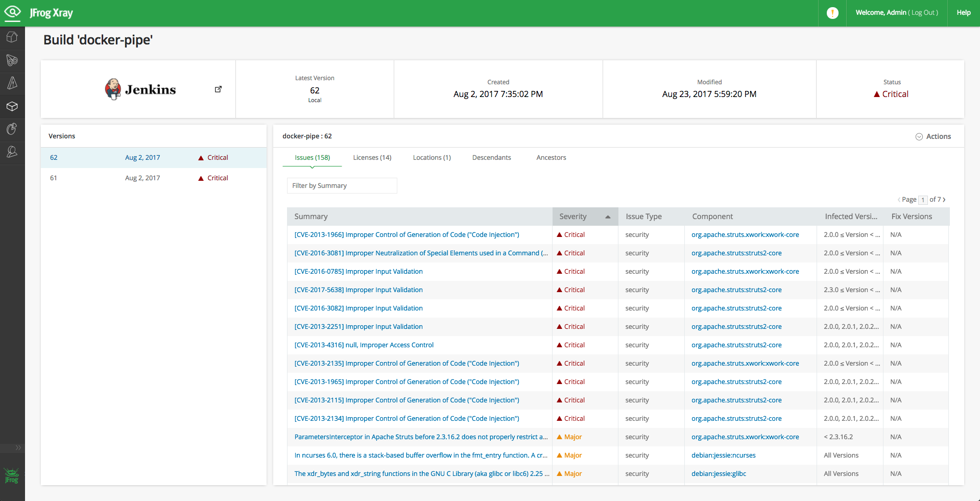Click the debian:jessie:ncurses component link
The image size is (980, 501).
[x=723, y=456]
